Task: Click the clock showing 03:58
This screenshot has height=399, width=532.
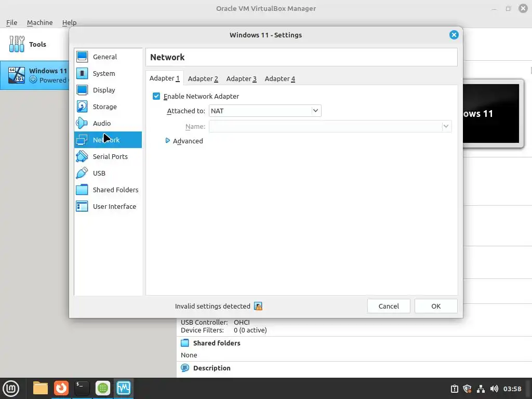Action: (x=512, y=389)
